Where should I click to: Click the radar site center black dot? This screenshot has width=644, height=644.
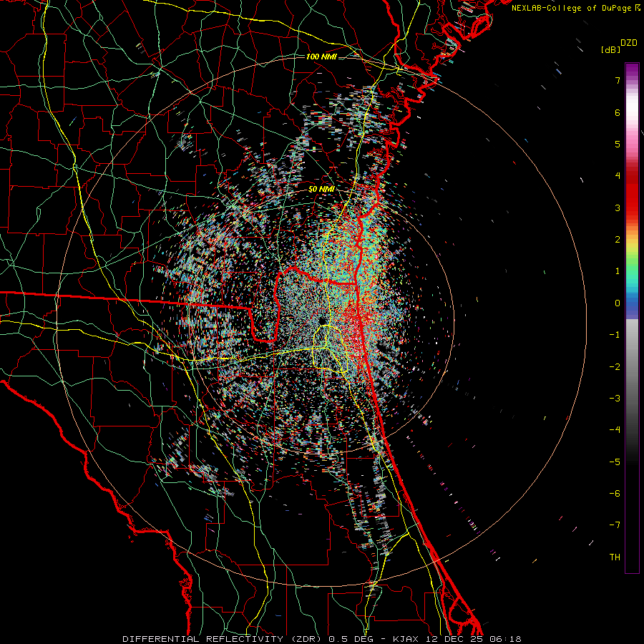[x=321, y=321]
